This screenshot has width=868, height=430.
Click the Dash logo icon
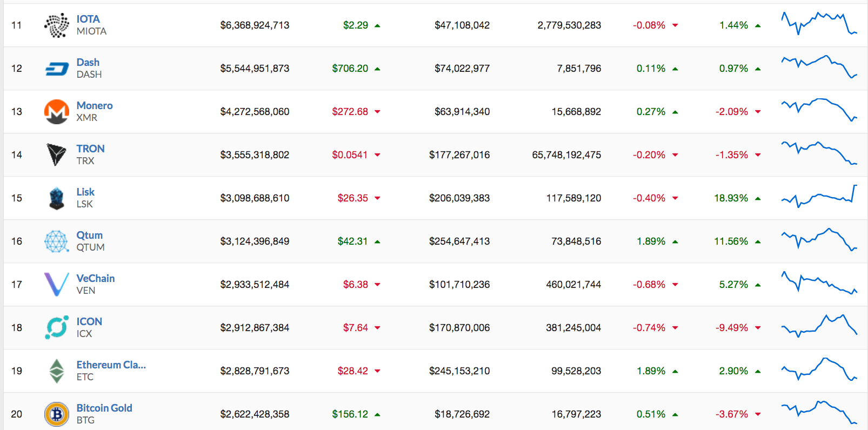(x=57, y=69)
